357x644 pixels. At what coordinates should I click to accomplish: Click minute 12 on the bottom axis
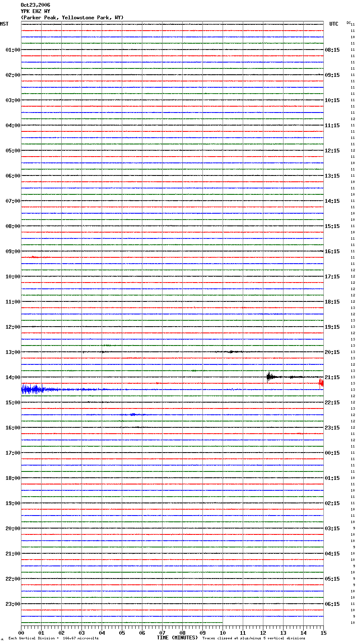click(263, 633)
